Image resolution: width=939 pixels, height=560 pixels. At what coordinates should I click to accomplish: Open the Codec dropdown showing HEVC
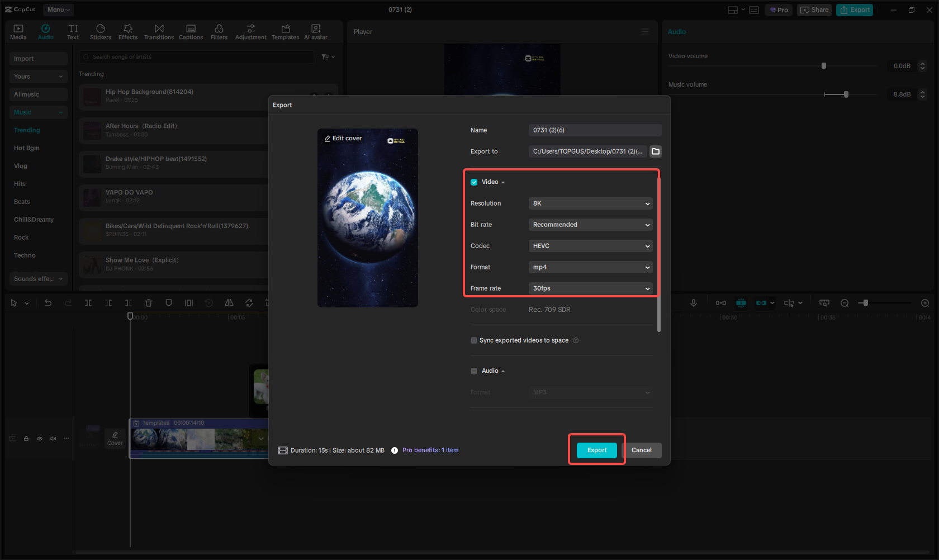tap(590, 246)
